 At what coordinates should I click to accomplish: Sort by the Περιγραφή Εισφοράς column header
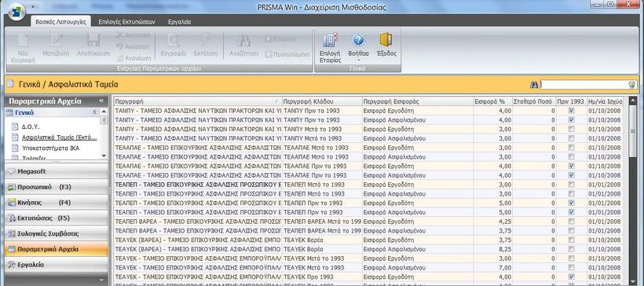417,101
